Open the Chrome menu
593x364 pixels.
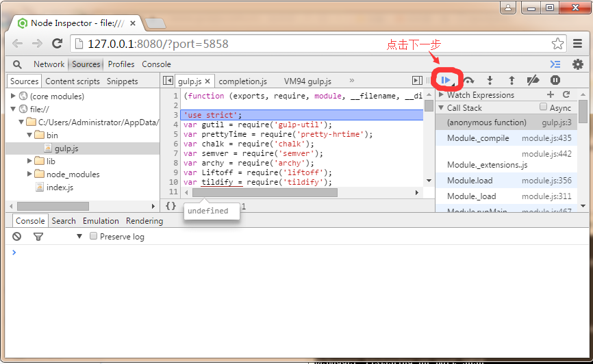(x=577, y=44)
